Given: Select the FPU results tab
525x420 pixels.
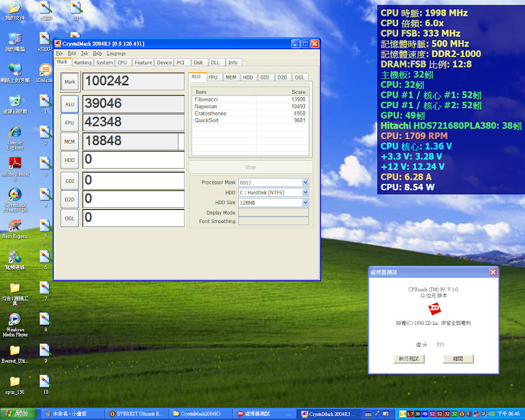Looking at the screenshot, I should (213, 77).
